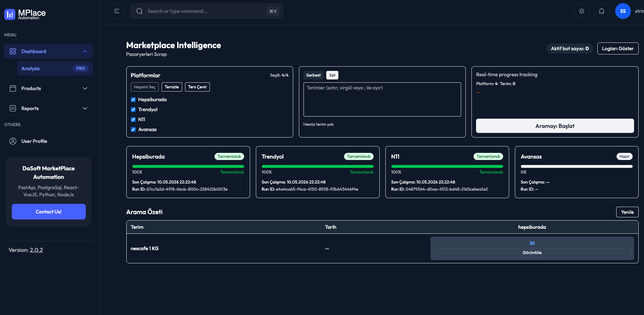
Task: Click the Temizle button
Action: coord(172,87)
